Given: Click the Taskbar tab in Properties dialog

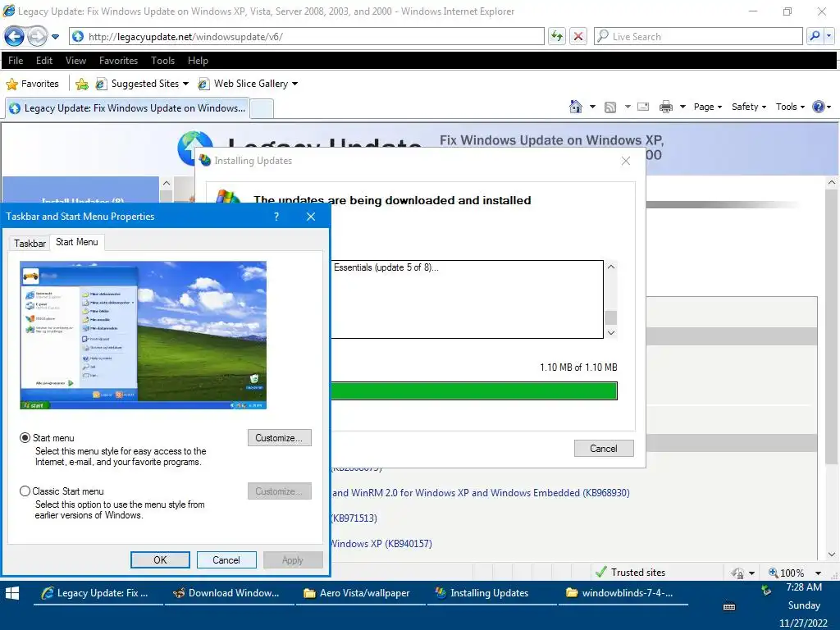Looking at the screenshot, I should coord(30,243).
